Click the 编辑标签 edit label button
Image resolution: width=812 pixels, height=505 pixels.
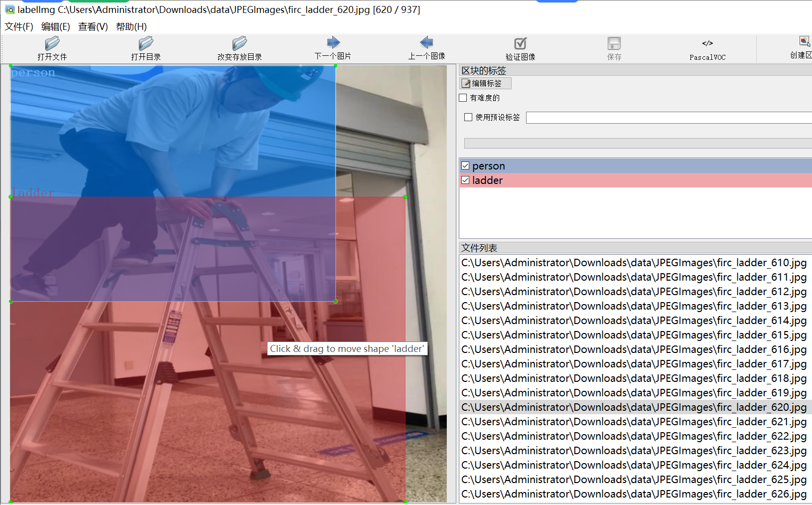coord(486,83)
